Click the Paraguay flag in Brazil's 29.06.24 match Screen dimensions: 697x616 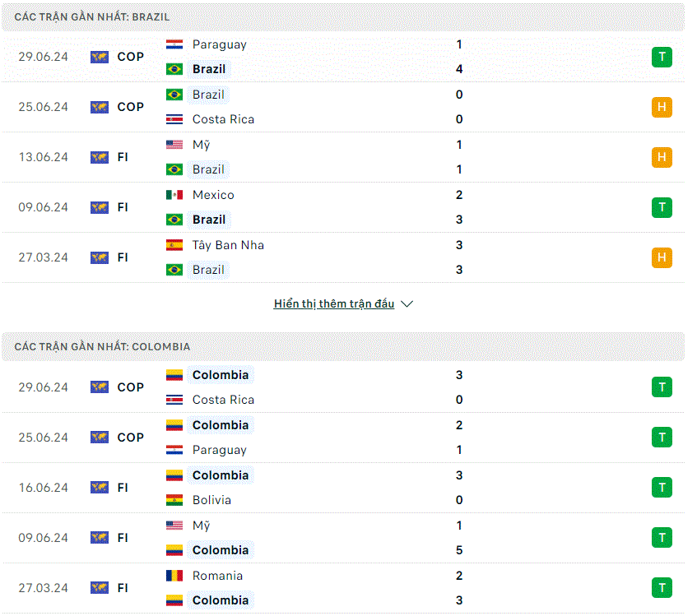(174, 44)
